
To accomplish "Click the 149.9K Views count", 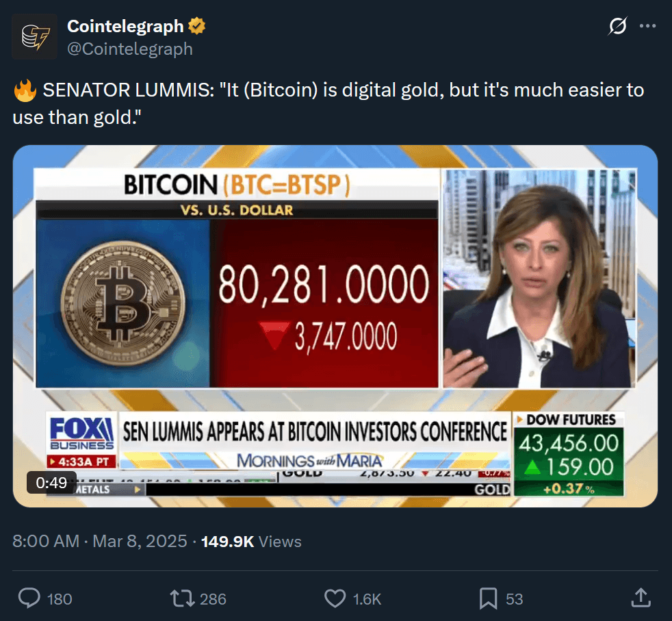I will click(x=251, y=541).
